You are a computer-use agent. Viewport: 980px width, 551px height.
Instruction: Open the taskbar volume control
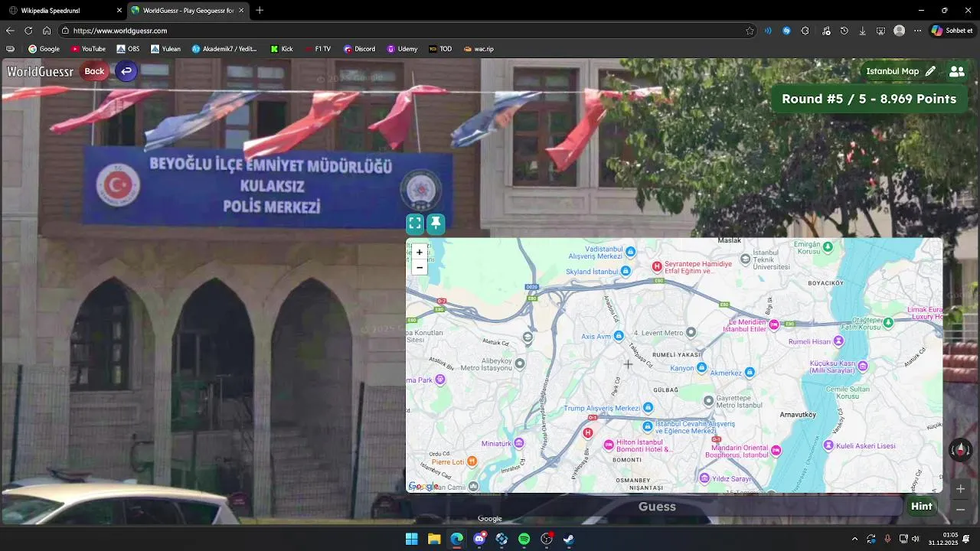point(915,539)
